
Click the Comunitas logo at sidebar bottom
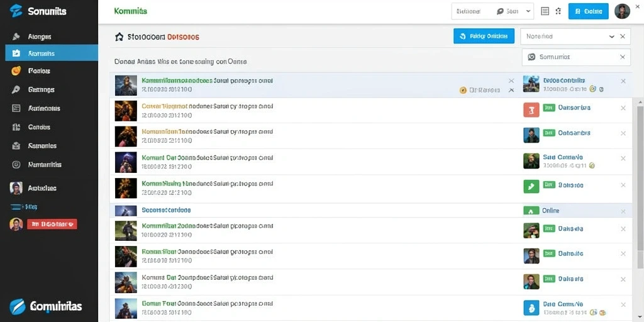[46, 306]
